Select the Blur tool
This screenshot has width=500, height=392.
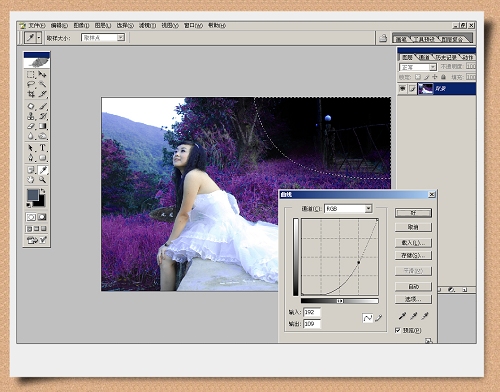coord(31,136)
